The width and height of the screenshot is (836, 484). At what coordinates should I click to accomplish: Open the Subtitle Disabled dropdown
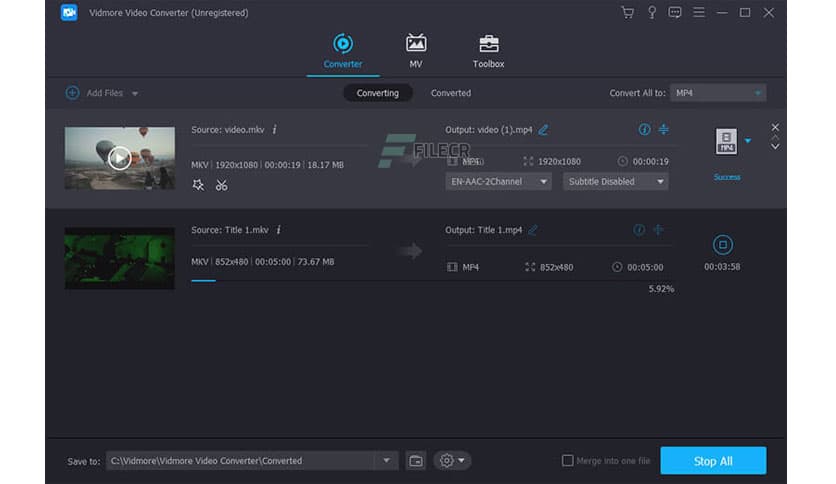[x=615, y=181]
